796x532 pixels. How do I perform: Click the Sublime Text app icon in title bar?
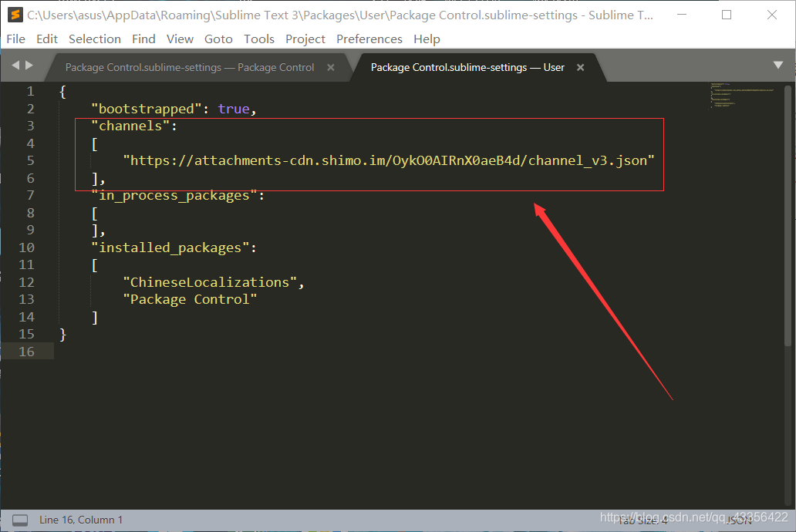(x=15, y=15)
